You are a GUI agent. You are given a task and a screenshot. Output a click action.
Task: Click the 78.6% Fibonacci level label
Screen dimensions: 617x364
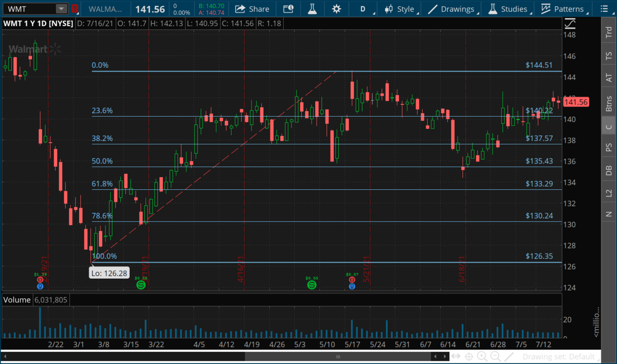(x=102, y=216)
